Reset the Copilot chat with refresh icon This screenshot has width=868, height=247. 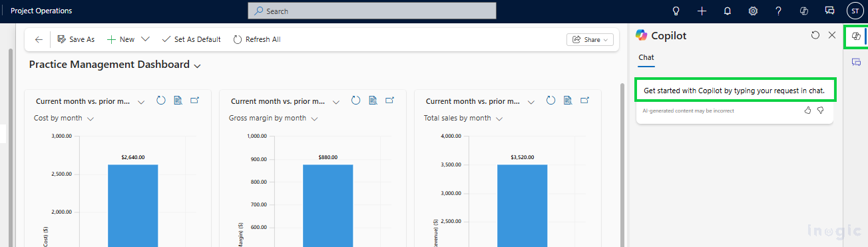(x=815, y=35)
